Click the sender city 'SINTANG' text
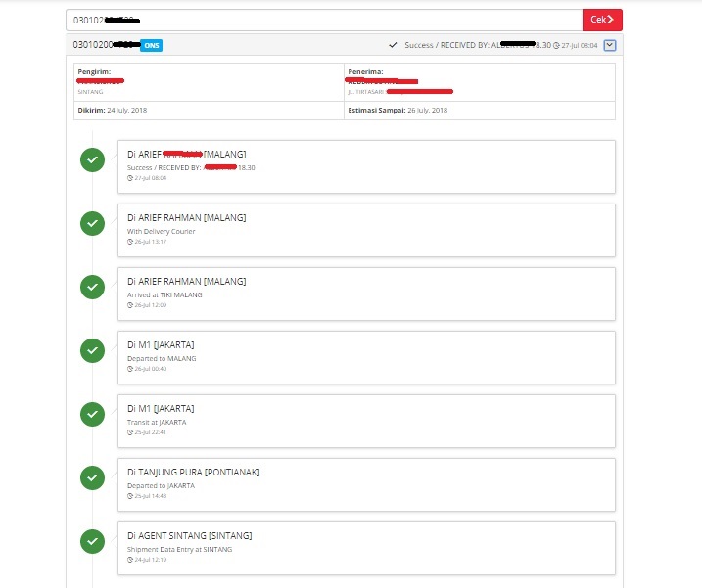Screen dimensions: 702x588 tap(90, 92)
